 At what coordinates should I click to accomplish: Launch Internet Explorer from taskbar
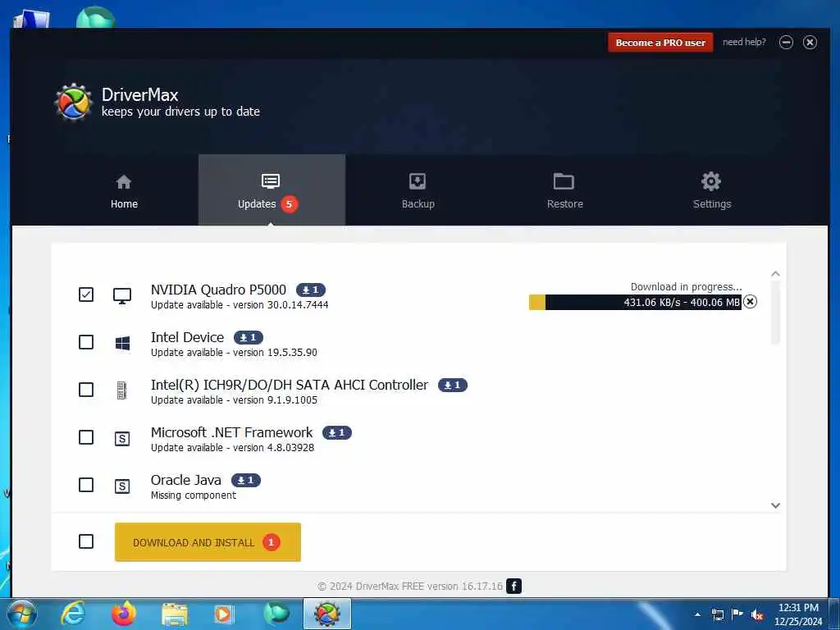(x=73, y=614)
